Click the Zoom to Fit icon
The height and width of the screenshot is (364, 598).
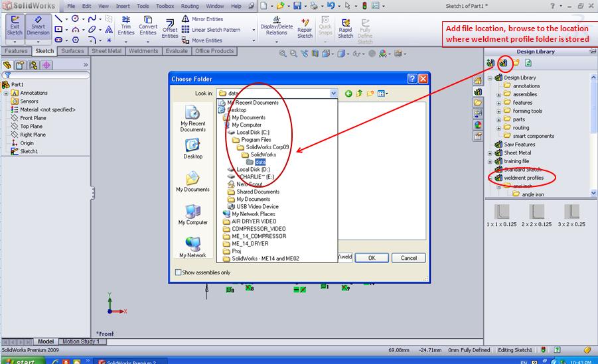[283, 54]
